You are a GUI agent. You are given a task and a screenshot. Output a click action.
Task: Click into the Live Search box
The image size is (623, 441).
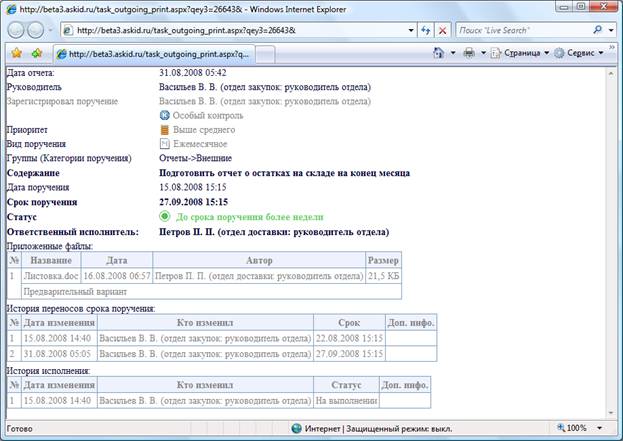tap(524, 30)
